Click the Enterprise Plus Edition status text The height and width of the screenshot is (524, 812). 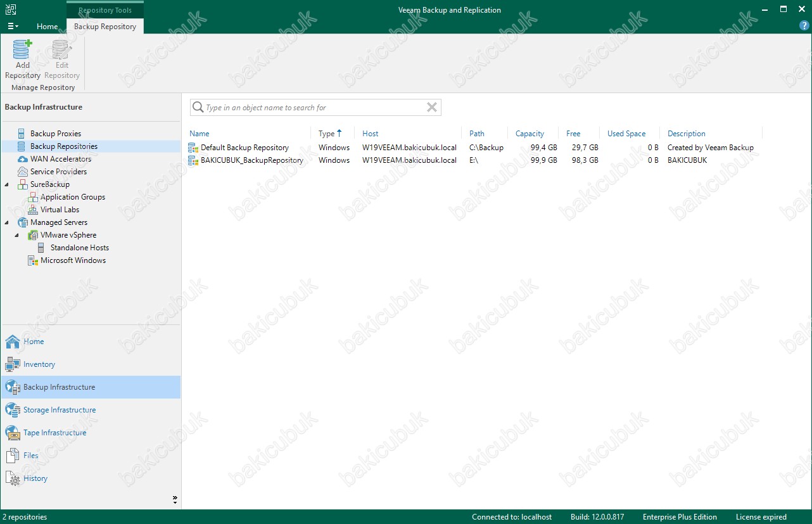pos(680,517)
